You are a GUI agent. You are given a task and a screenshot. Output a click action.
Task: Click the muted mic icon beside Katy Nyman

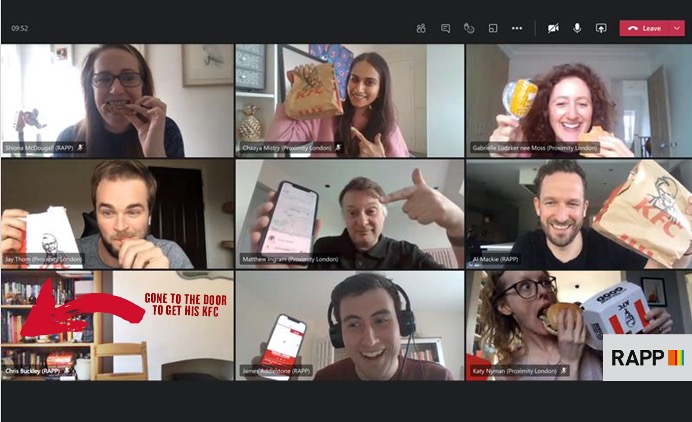[x=564, y=371]
